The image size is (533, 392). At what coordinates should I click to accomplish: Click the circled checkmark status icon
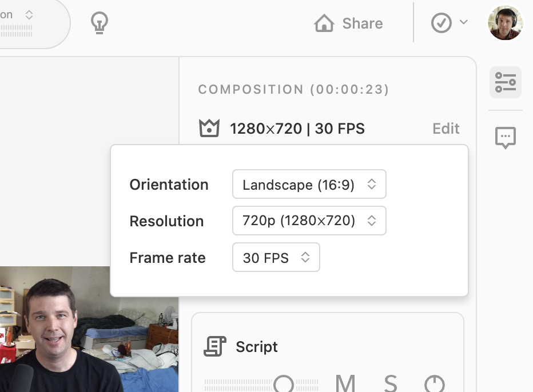pos(441,23)
